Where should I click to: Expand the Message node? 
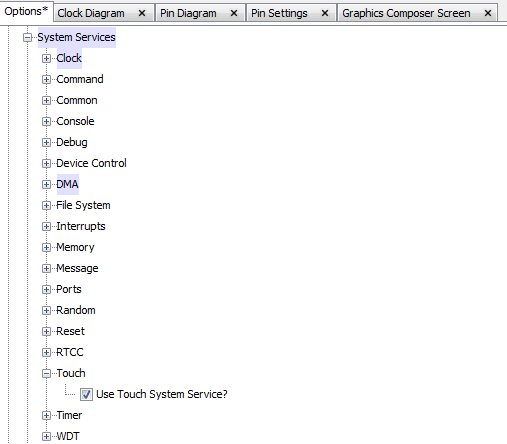point(46,269)
